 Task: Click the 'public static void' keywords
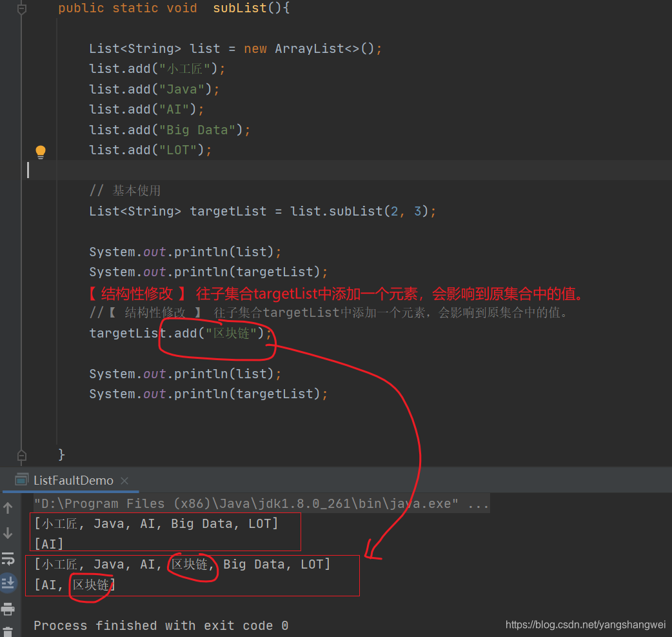pos(127,8)
